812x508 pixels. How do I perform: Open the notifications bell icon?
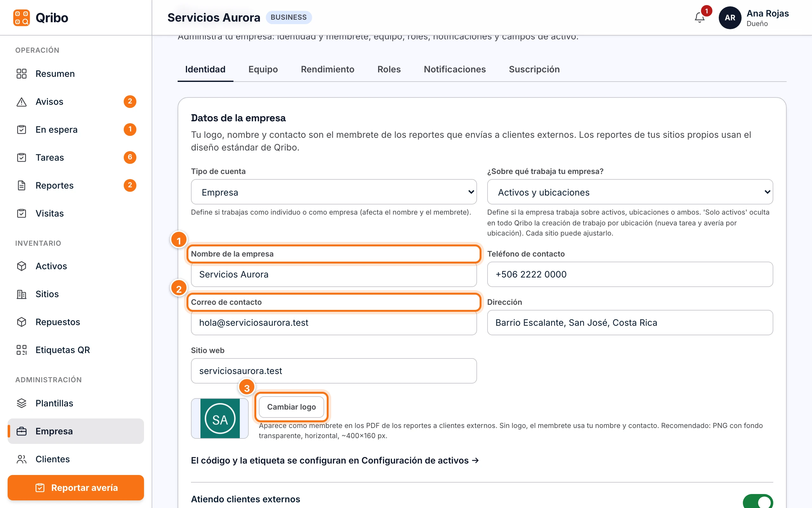click(700, 17)
